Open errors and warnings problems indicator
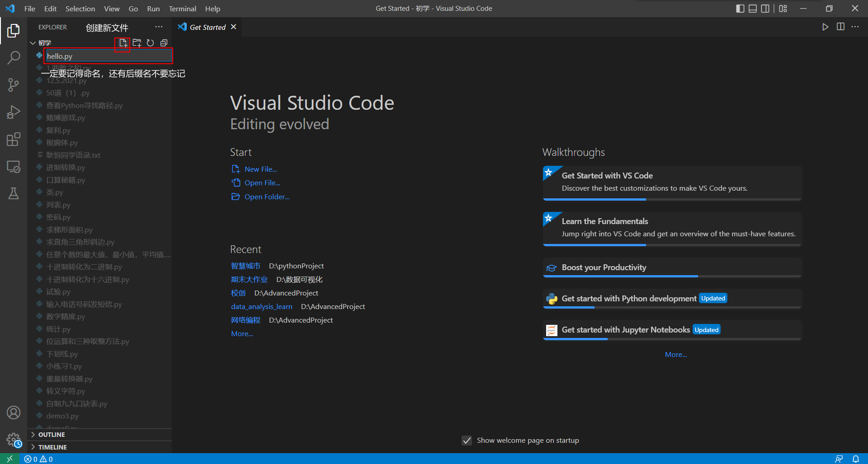 point(38,459)
